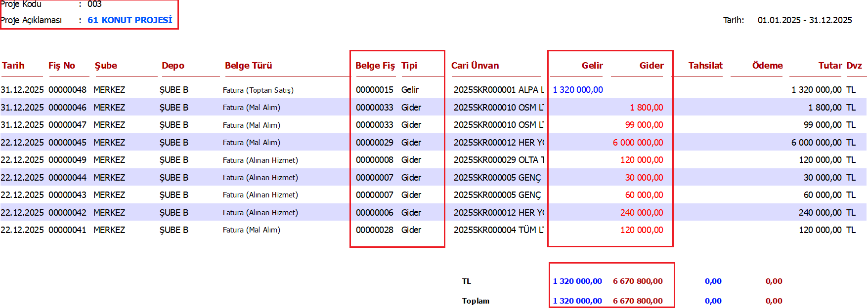Click the "Tarih" column header

[x=13, y=66]
